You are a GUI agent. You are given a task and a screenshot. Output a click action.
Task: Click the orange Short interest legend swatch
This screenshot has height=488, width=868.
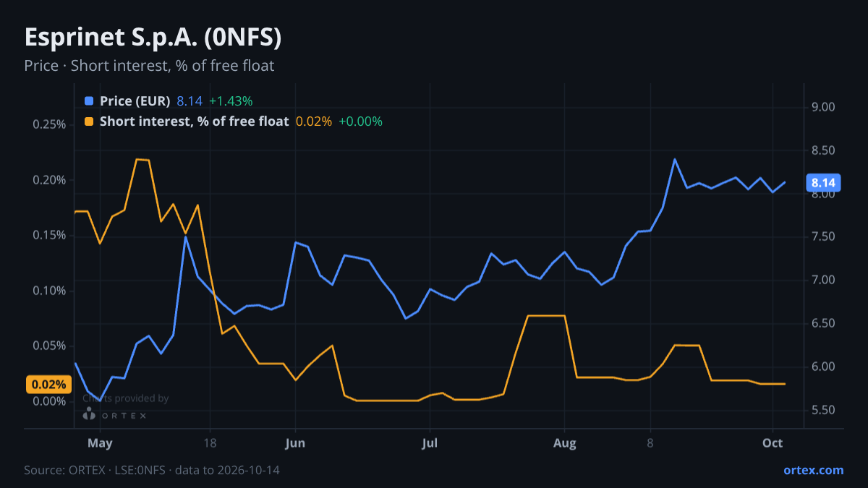(x=89, y=121)
